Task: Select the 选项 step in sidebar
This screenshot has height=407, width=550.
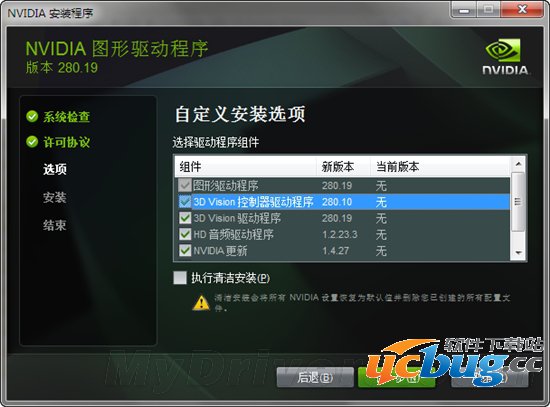Action: click(55, 169)
